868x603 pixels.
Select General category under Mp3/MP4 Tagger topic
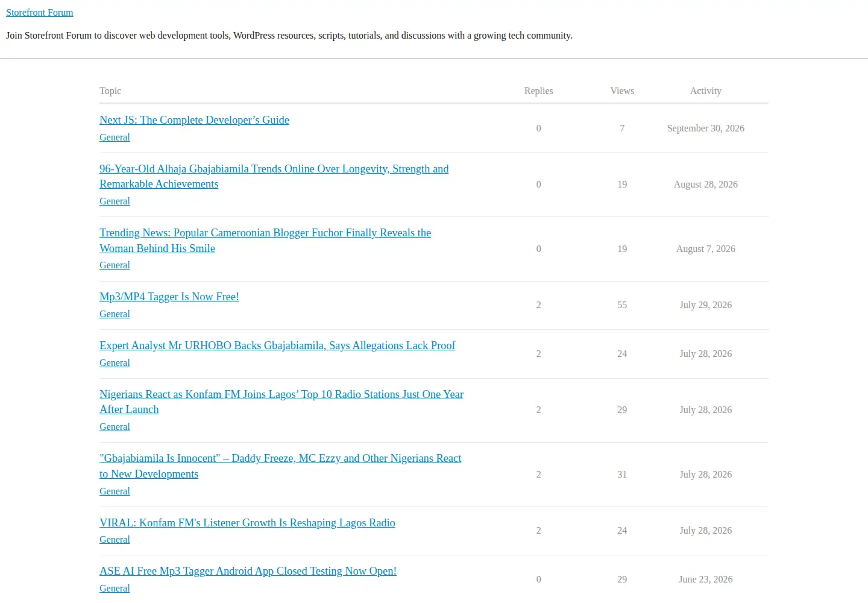click(115, 314)
